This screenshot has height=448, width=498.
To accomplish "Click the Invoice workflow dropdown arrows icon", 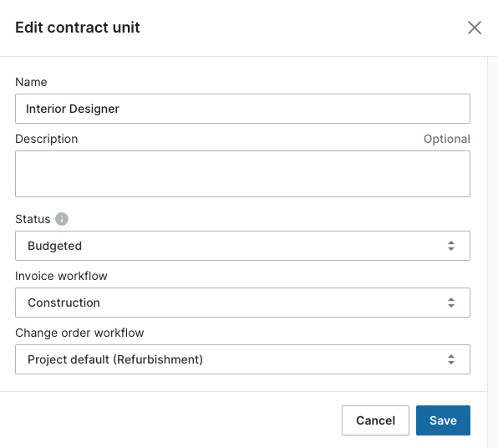I will coord(451,303).
